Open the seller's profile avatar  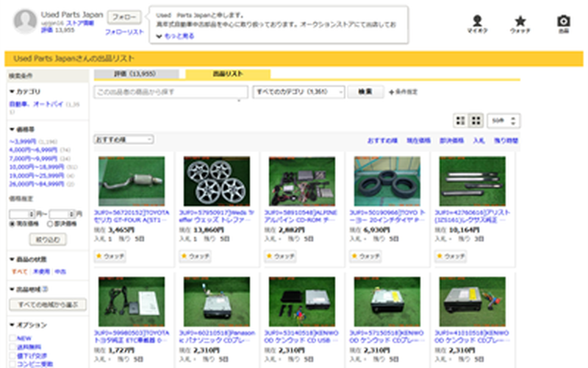25,21
